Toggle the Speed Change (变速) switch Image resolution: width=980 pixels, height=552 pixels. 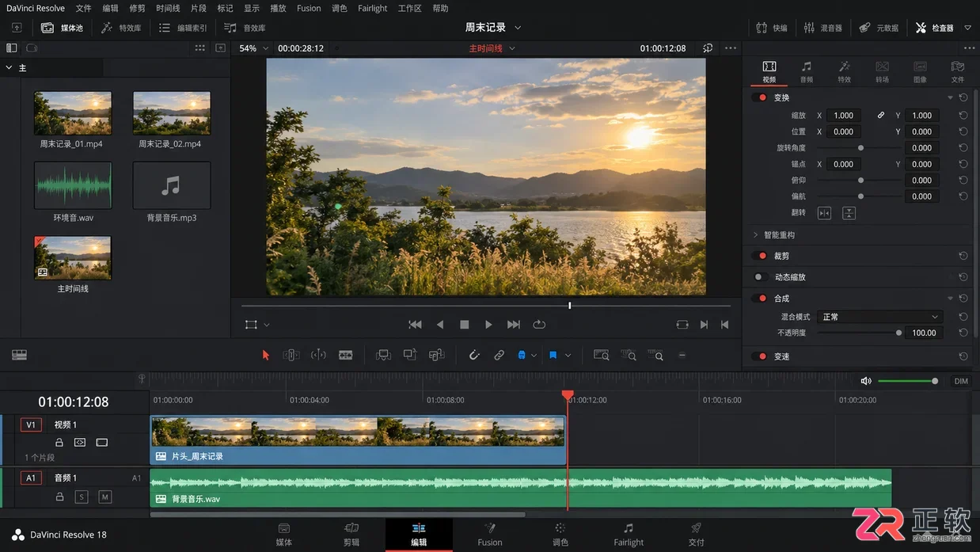coord(761,356)
